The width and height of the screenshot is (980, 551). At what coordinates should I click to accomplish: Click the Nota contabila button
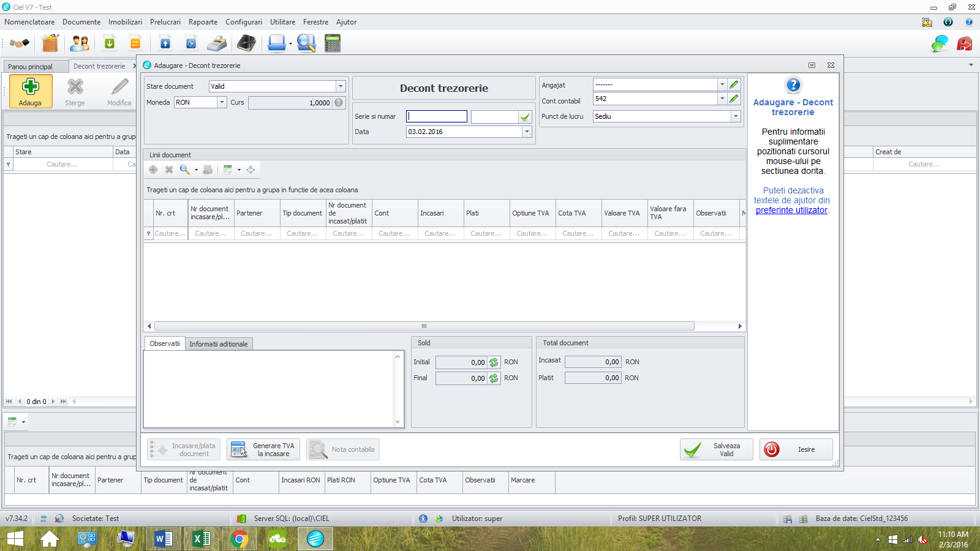tap(343, 450)
